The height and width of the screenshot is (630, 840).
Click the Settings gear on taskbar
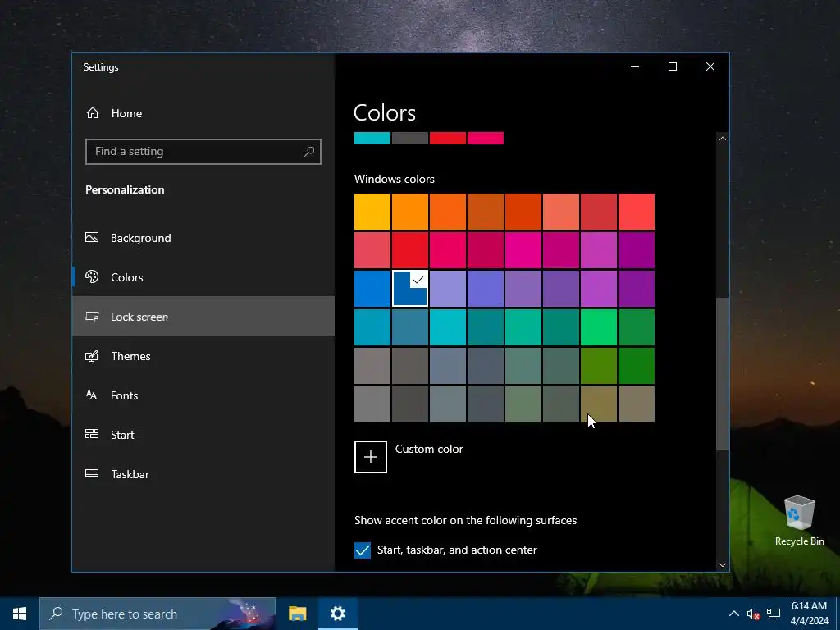[337, 614]
